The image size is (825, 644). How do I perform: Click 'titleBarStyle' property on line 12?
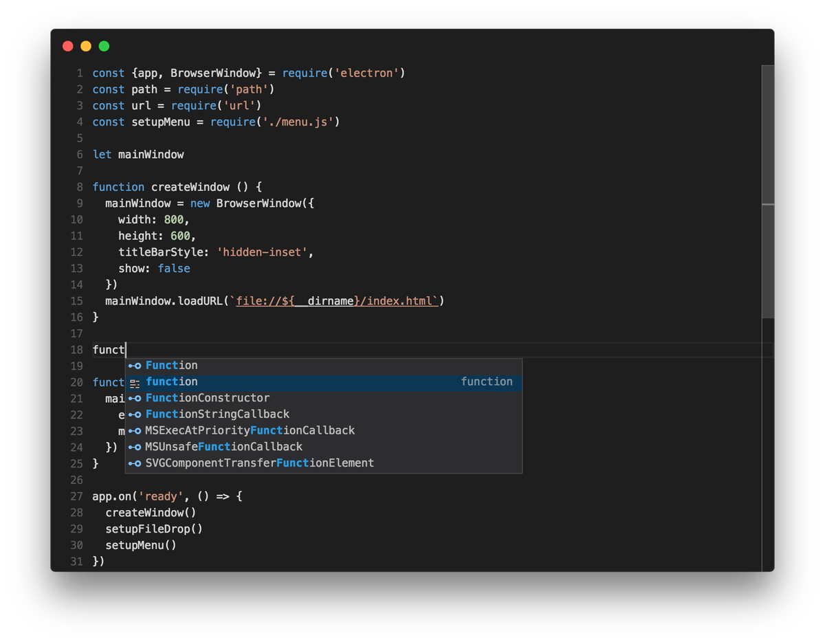(161, 252)
